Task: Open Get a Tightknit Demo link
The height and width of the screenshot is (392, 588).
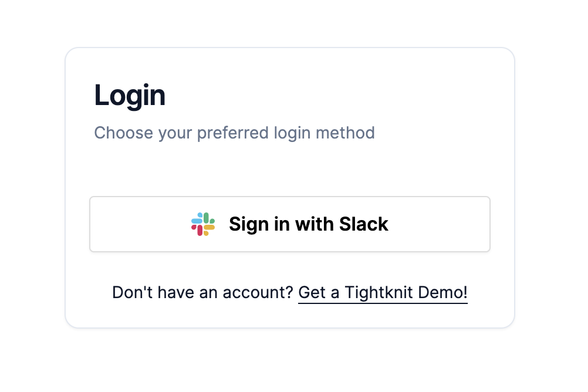Action: [x=382, y=292]
